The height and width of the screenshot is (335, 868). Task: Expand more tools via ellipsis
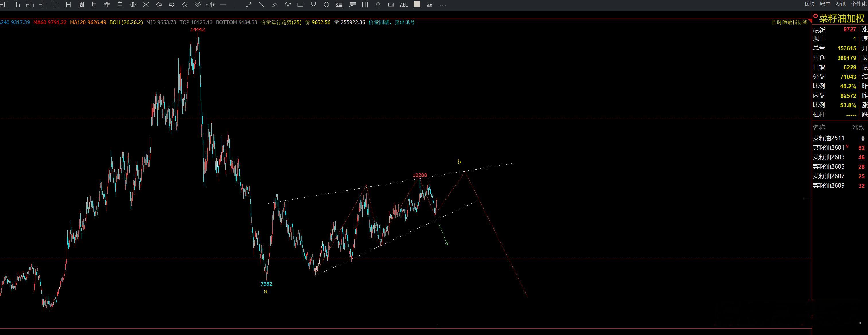tap(443, 5)
